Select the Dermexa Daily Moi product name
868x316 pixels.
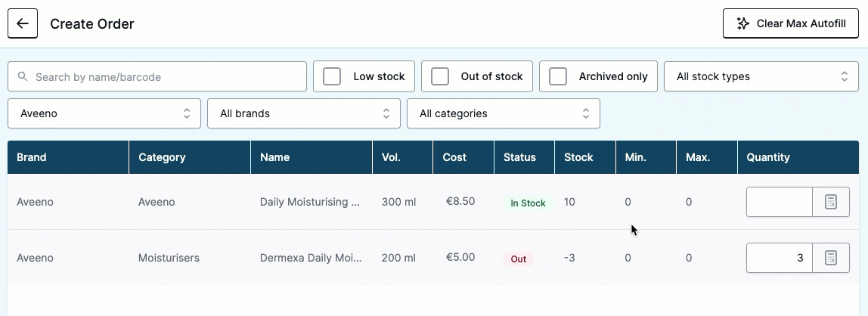311,258
